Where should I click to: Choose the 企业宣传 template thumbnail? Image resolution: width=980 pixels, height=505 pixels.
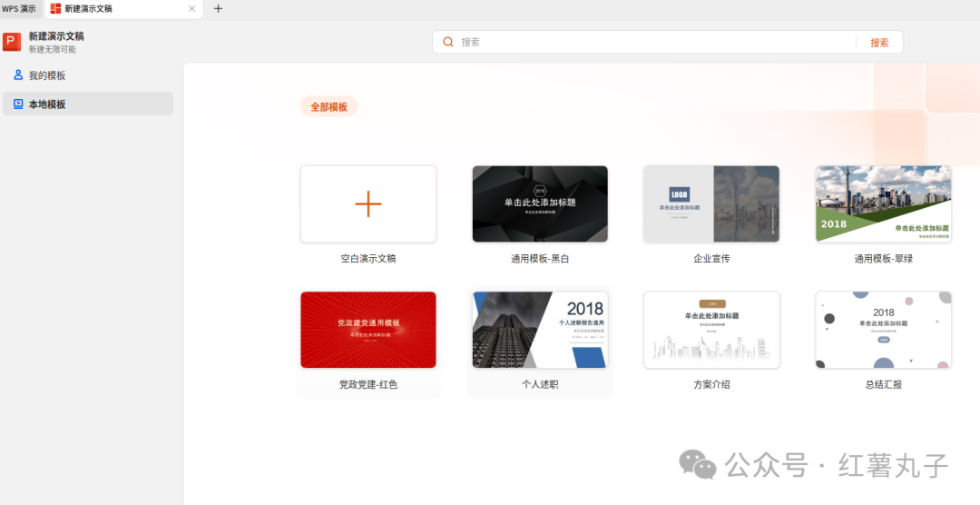click(x=711, y=204)
